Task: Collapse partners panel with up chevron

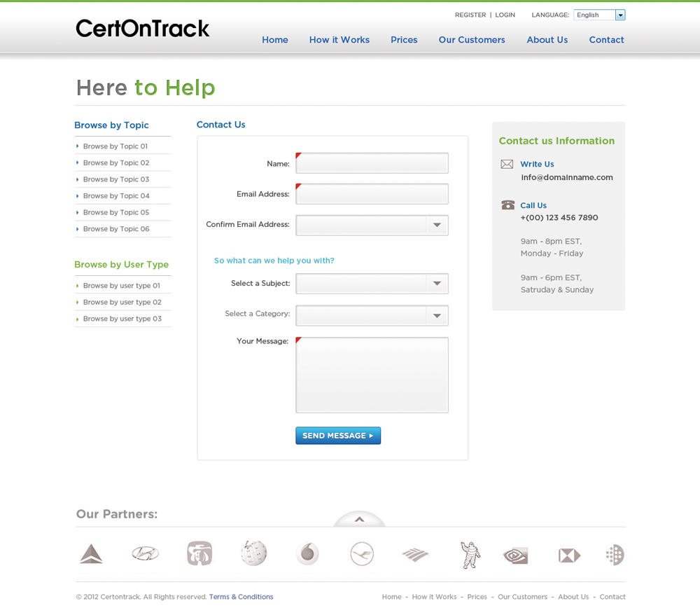Action: pyautogui.click(x=359, y=520)
